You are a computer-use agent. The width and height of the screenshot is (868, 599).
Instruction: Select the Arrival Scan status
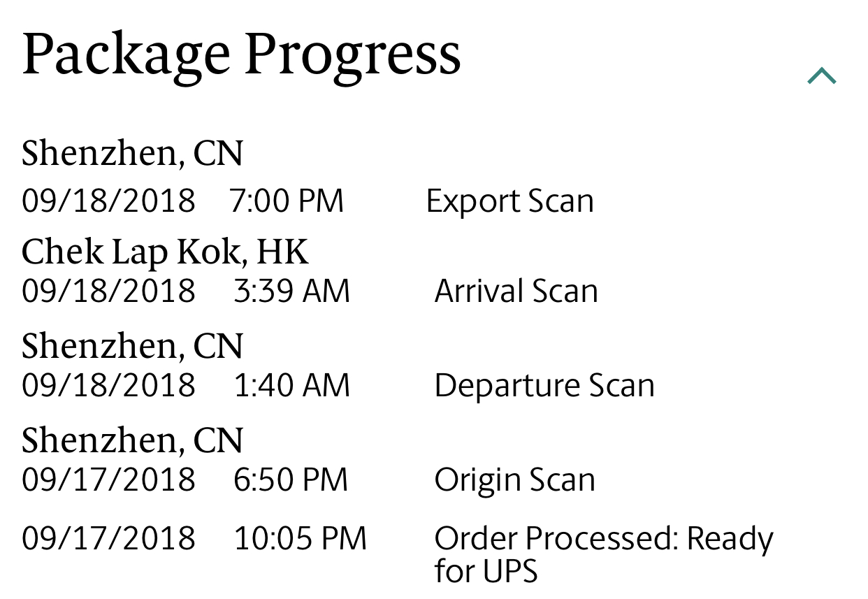pos(516,291)
